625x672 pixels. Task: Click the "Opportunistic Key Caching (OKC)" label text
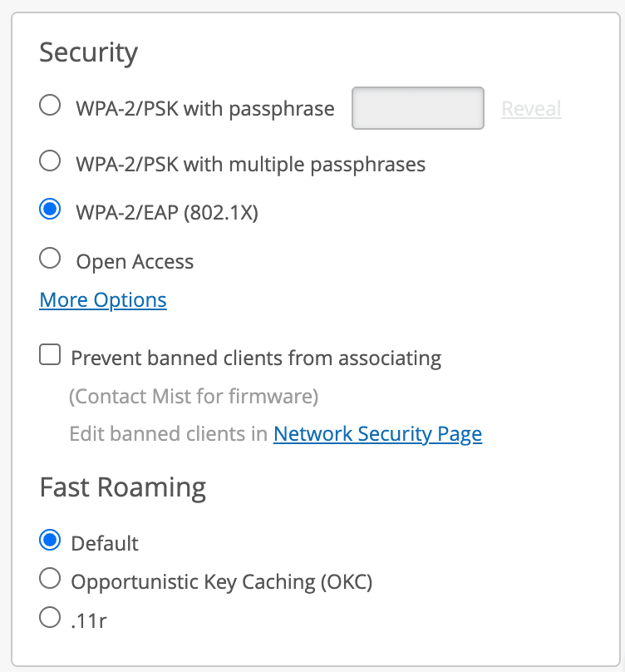[222, 582]
